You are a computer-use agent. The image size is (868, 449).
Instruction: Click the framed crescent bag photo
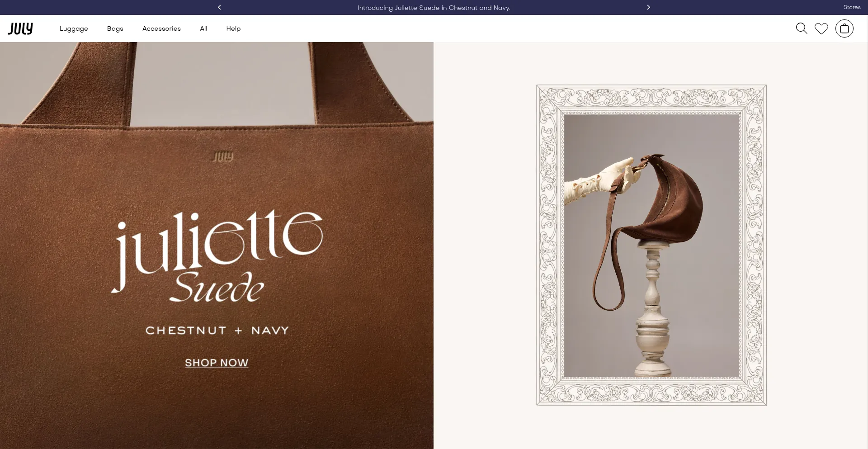651,245
